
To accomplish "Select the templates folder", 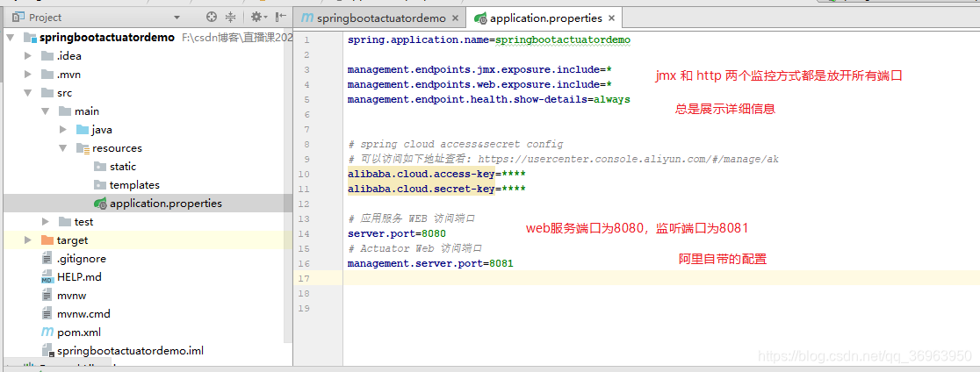I will [x=134, y=185].
